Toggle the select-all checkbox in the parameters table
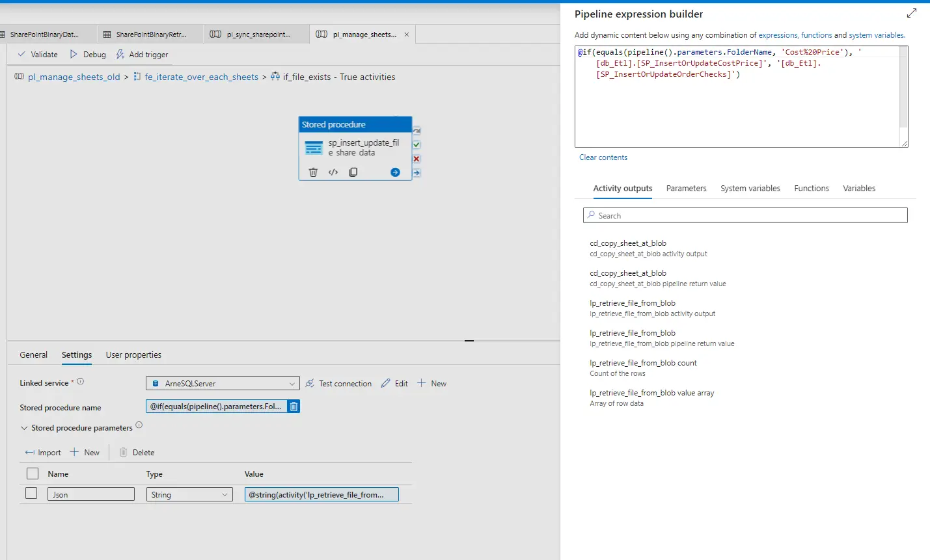Screen dimensions: 930x560 32,473
